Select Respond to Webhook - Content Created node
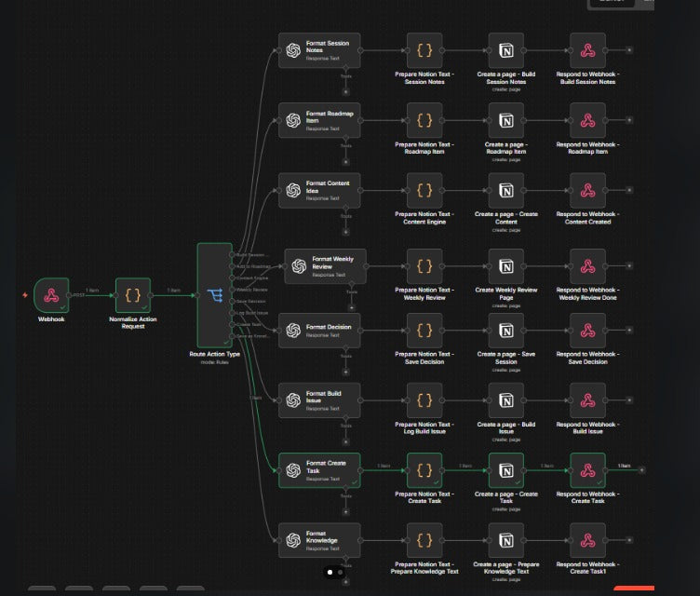Screen dimensions: 700x596 588,191
